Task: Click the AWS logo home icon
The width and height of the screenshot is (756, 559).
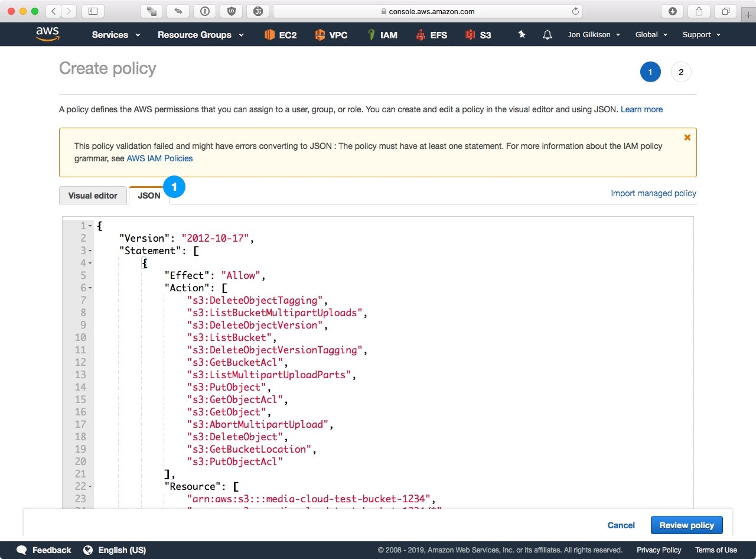Action: [47, 34]
